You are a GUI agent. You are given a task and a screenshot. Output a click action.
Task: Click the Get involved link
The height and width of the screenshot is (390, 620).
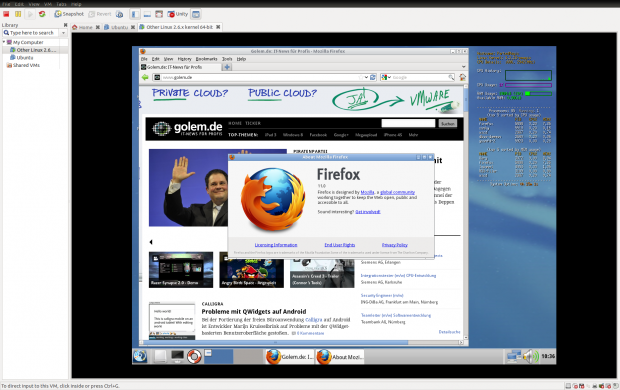[x=368, y=212]
